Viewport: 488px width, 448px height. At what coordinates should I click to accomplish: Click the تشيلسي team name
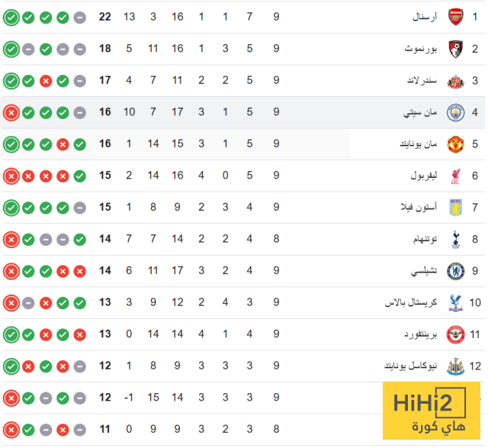(424, 271)
